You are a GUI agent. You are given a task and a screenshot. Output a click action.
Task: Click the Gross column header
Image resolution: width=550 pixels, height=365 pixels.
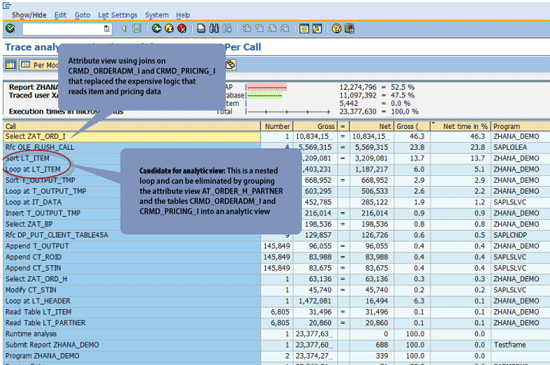pyautogui.click(x=315, y=126)
